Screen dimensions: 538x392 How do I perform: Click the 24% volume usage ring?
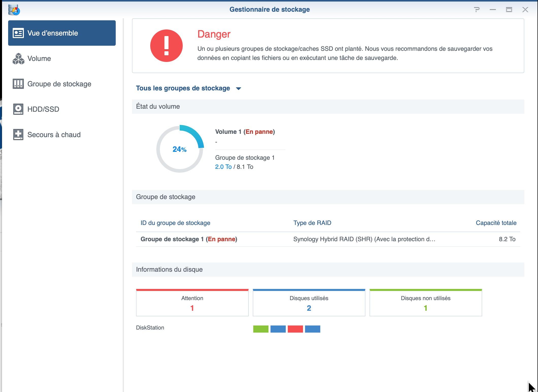(x=180, y=149)
